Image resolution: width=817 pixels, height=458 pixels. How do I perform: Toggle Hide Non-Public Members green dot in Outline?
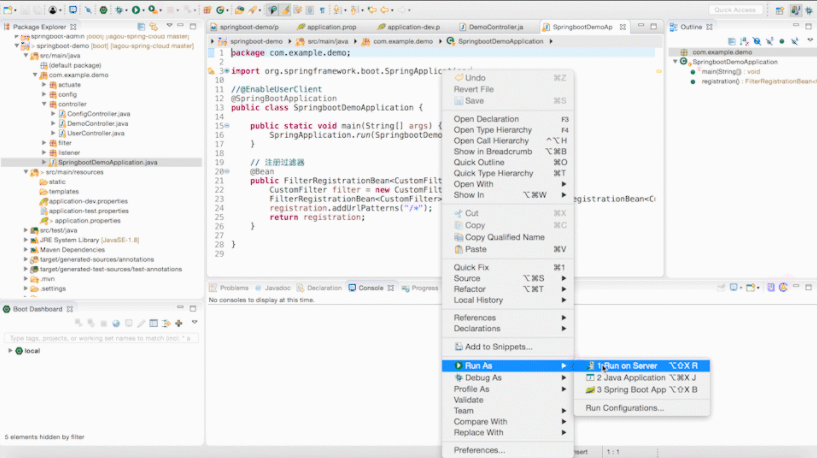[782, 41]
